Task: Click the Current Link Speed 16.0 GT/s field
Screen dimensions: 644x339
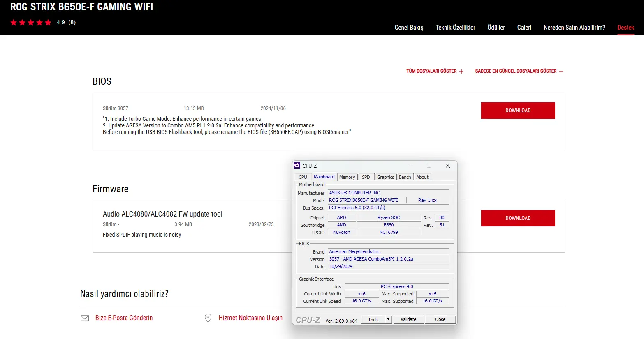Action: pyautogui.click(x=361, y=301)
